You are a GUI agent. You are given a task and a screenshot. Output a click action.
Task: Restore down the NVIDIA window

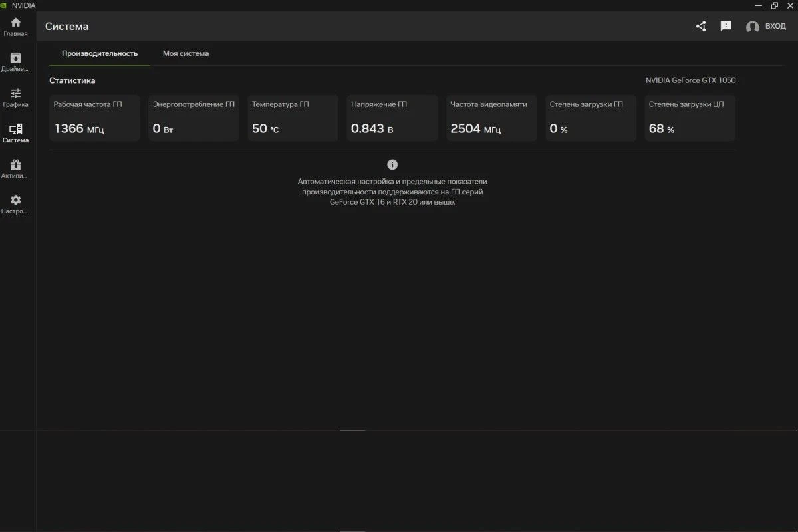(774, 5)
